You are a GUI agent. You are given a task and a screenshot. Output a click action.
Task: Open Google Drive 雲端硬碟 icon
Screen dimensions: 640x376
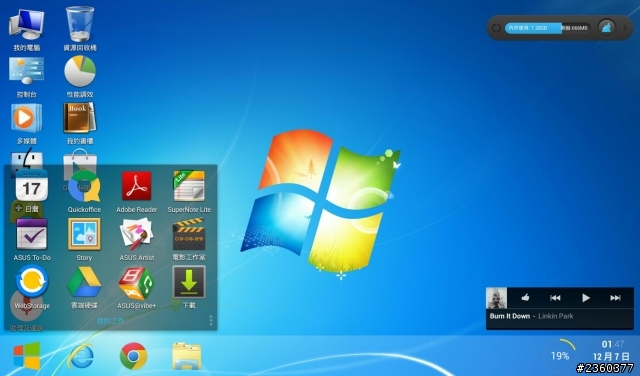tap(84, 282)
